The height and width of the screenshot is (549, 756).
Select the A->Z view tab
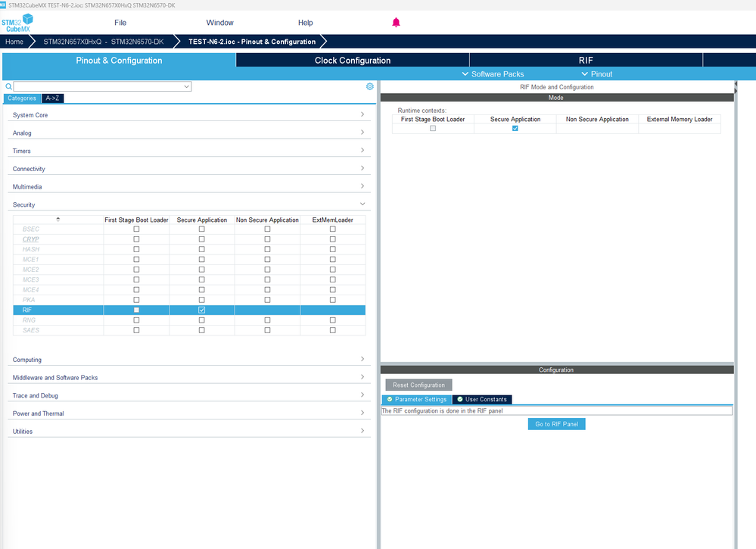(52, 98)
